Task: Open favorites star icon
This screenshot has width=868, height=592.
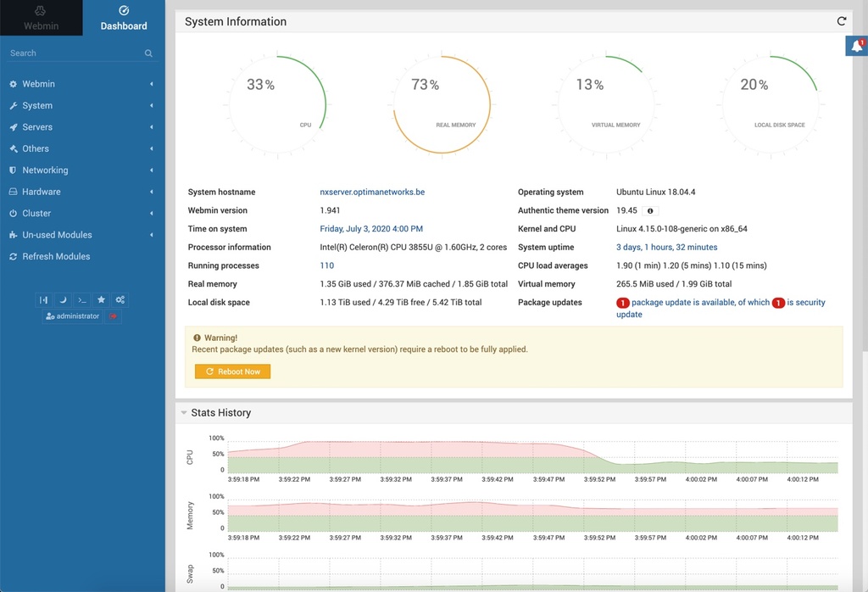Action: coord(101,300)
